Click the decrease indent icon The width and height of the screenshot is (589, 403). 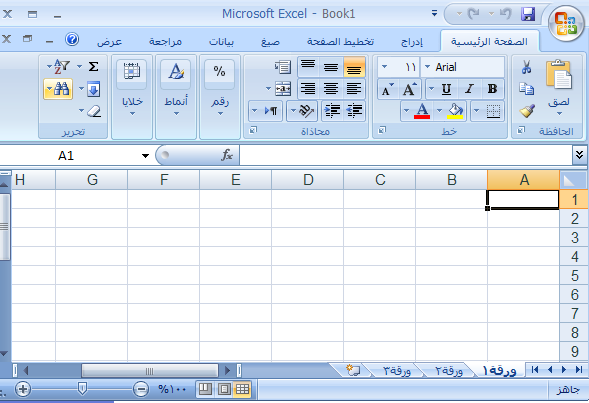(x=354, y=111)
